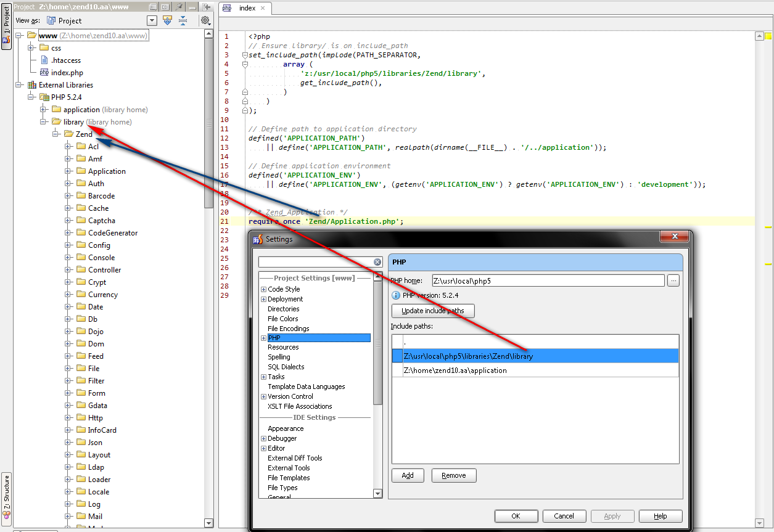The width and height of the screenshot is (774, 532).
Task: Click OK in Settings dialog
Action: [516, 516]
